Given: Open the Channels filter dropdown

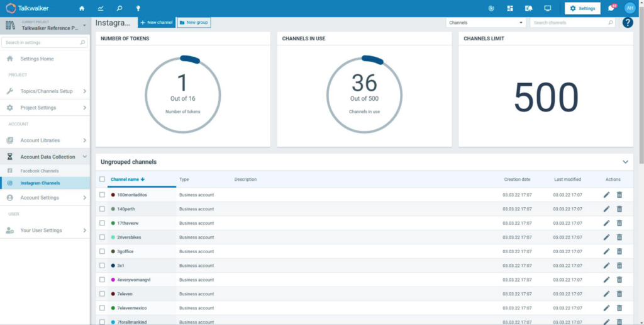Looking at the screenshot, I should (486, 23).
